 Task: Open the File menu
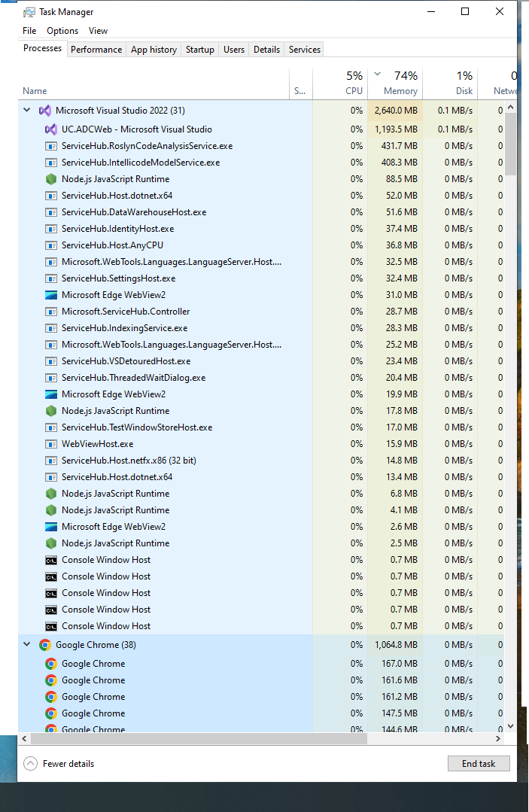coord(29,31)
